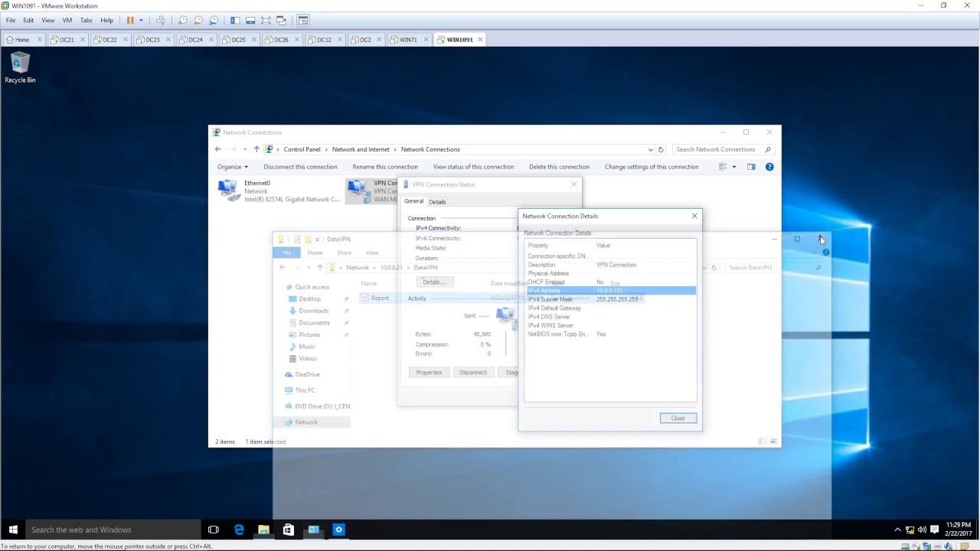The width and height of the screenshot is (980, 551).
Task: Open the change view dropdown arrow
Action: [733, 167]
